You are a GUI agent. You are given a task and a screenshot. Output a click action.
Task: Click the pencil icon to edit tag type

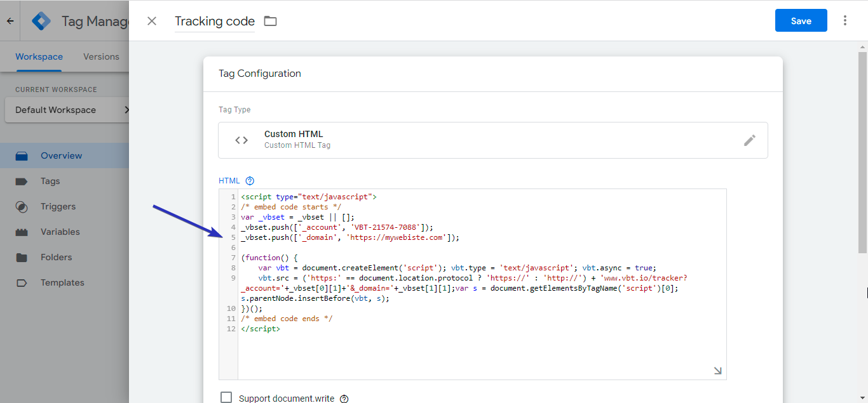(750, 140)
